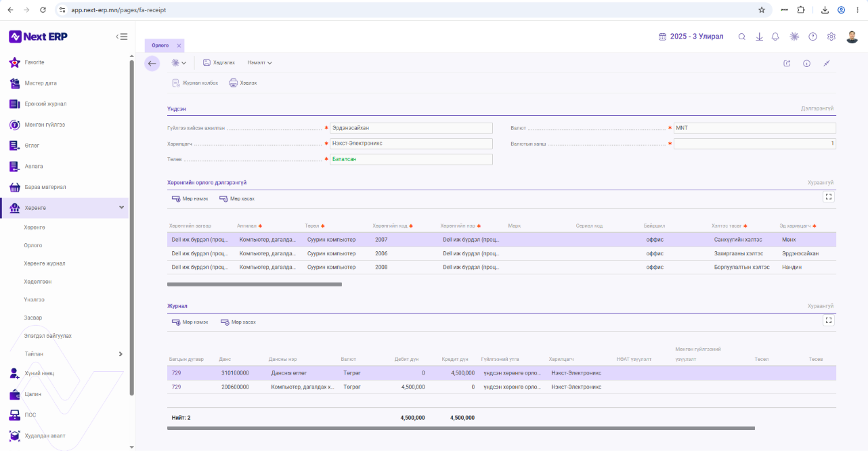Expand asset receipt grid to fullscreen
Viewport: 868px width, 451px height.
click(x=829, y=197)
